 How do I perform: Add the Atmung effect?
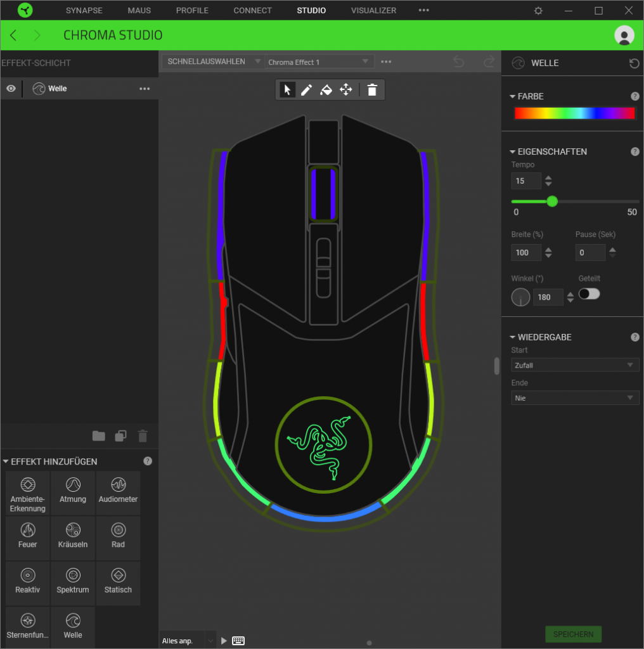(73, 494)
